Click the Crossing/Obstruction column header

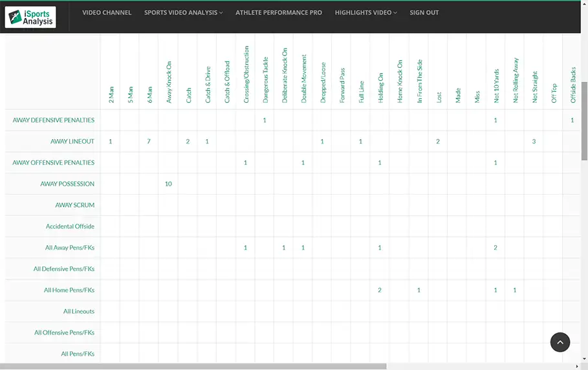pos(246,74)
